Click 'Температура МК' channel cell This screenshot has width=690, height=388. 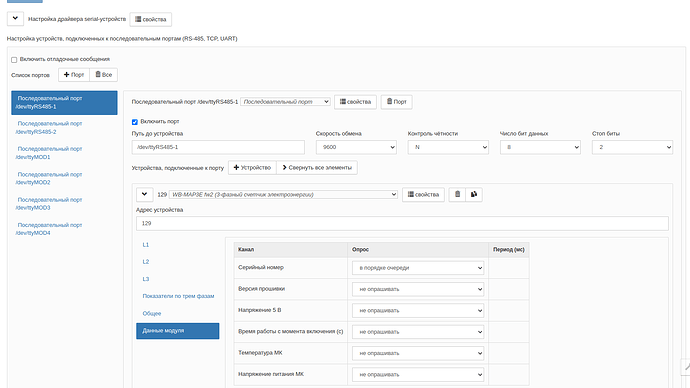[290, 353]
